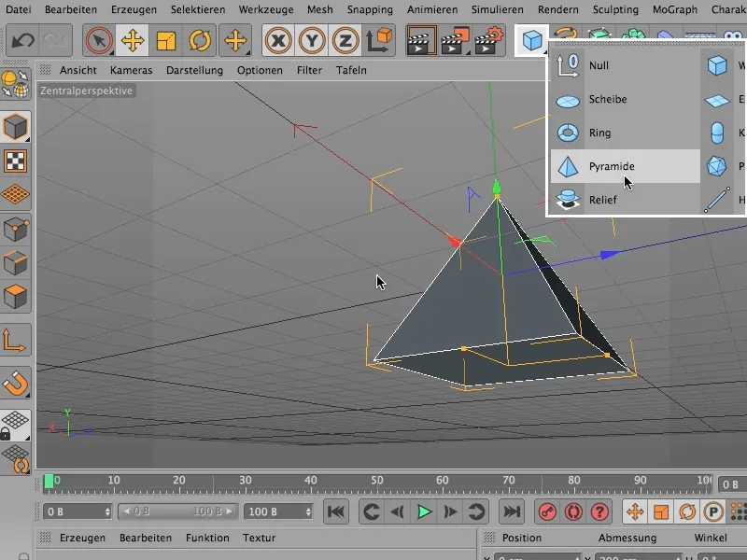Open the Darstellung viewport menu

(194, 70)
